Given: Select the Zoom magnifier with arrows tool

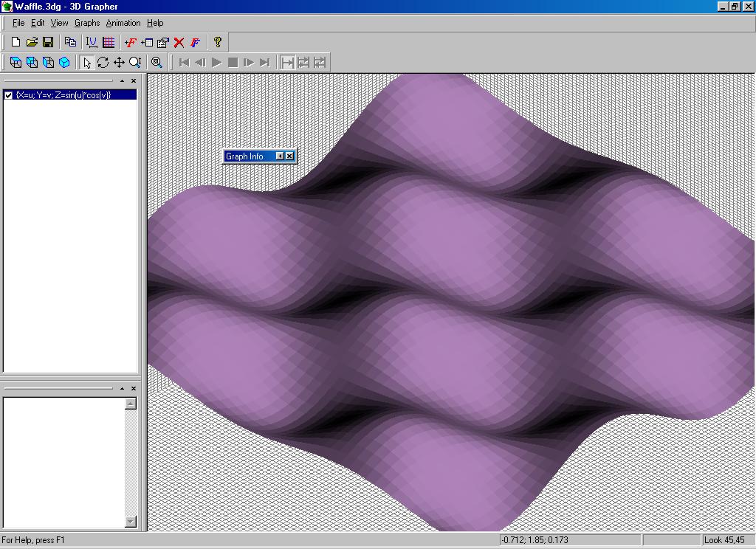Looking at the screenshot, I should pos(135,62).
